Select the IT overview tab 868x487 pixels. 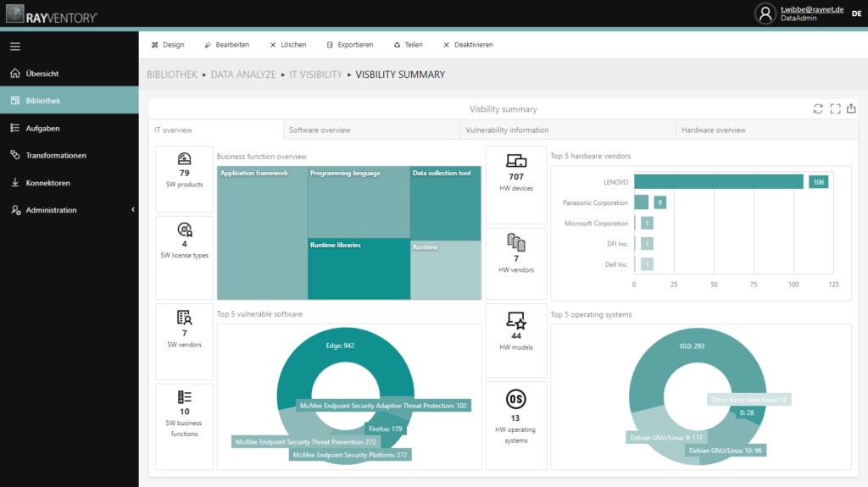(x=216, y=130)
